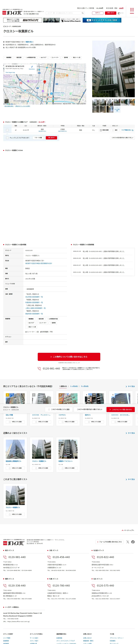Image resolution: width=138 pixels, height=644 pixels.
Task: Click the red お問い合わせ header button
Action: click(110, 13)
